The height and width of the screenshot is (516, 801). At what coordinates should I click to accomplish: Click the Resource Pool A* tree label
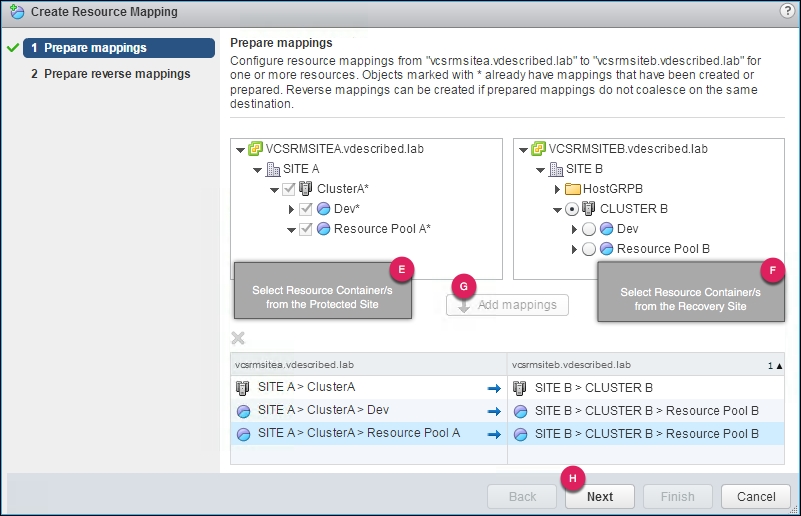pos(382,228)
